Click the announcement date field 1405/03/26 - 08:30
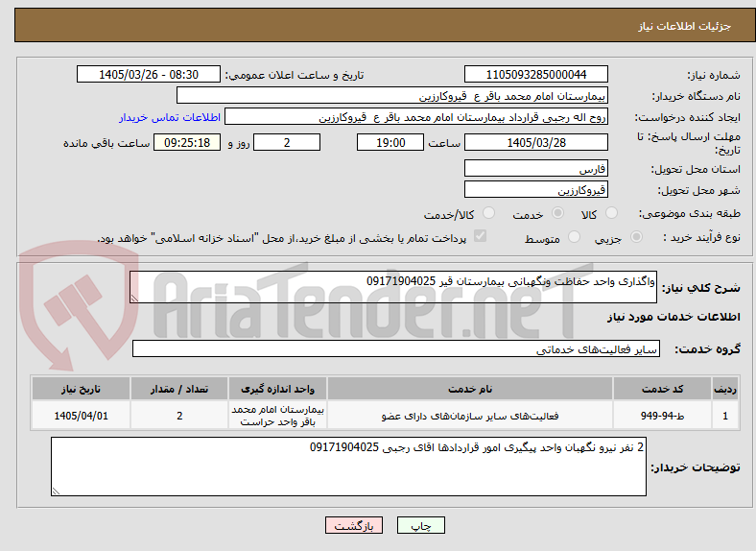The image size is (756, 551). click(149, 74)
